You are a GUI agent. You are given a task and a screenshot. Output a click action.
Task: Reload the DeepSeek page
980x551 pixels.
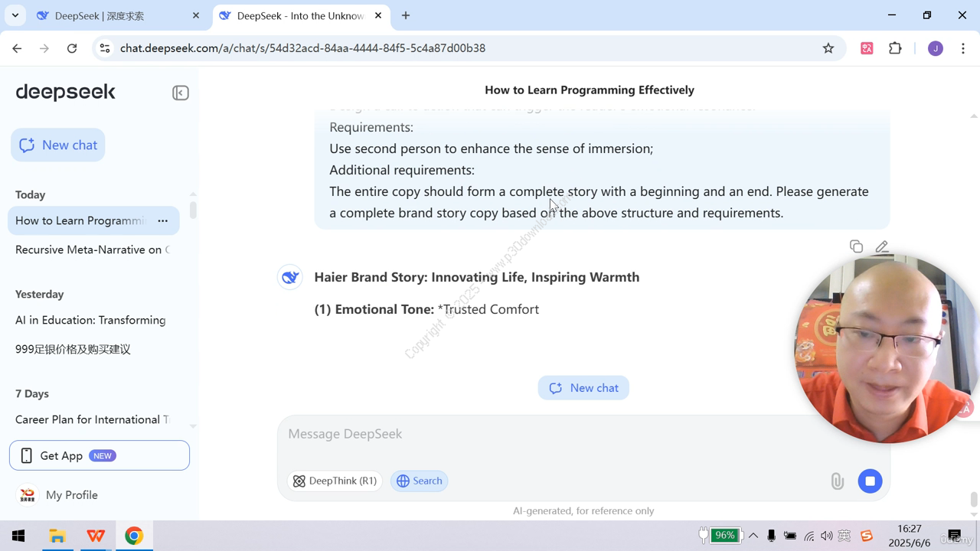[72, 48]
